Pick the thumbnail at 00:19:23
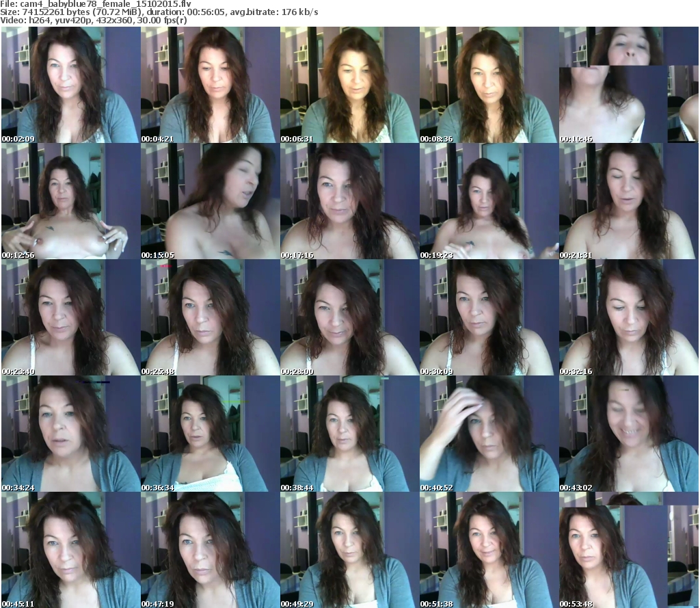700x608 pixels. pyautogui.click(x=489, y=201)
